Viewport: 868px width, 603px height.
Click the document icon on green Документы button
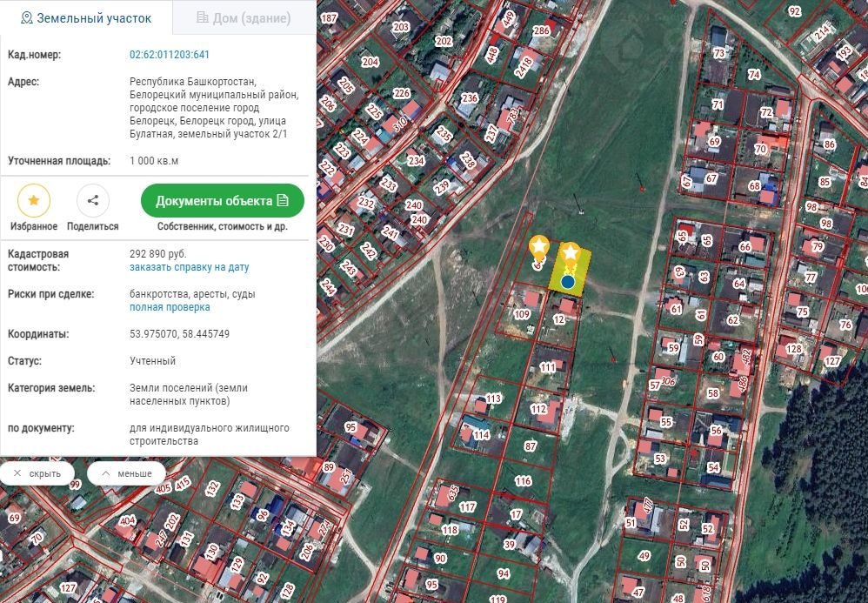(x=283, y=201)
